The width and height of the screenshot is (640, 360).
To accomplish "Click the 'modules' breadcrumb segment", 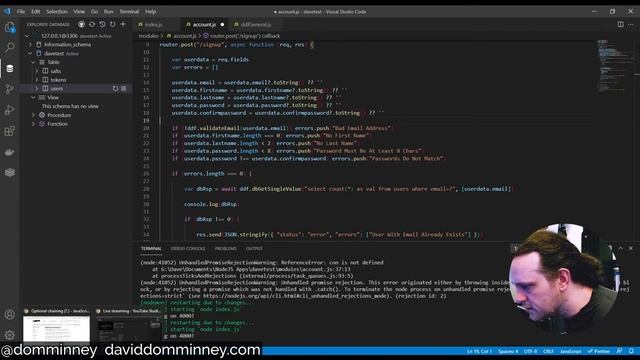I will click(x=149, y=36).
